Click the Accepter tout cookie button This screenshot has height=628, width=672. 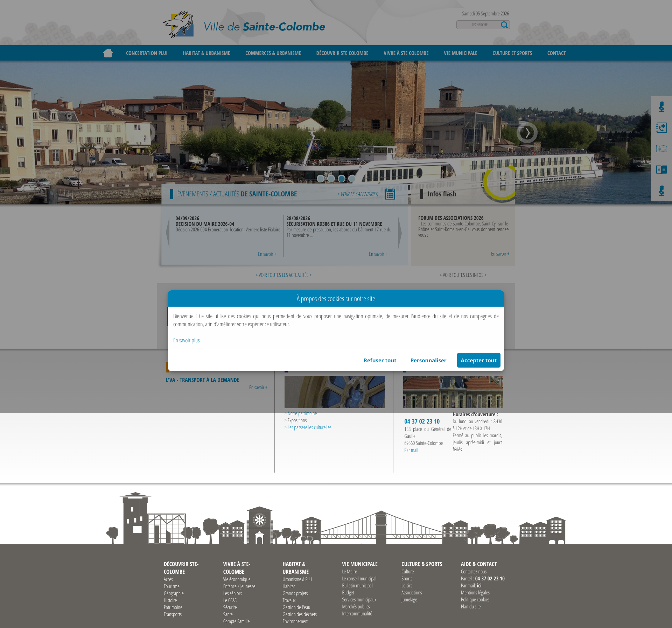point(478,360)
